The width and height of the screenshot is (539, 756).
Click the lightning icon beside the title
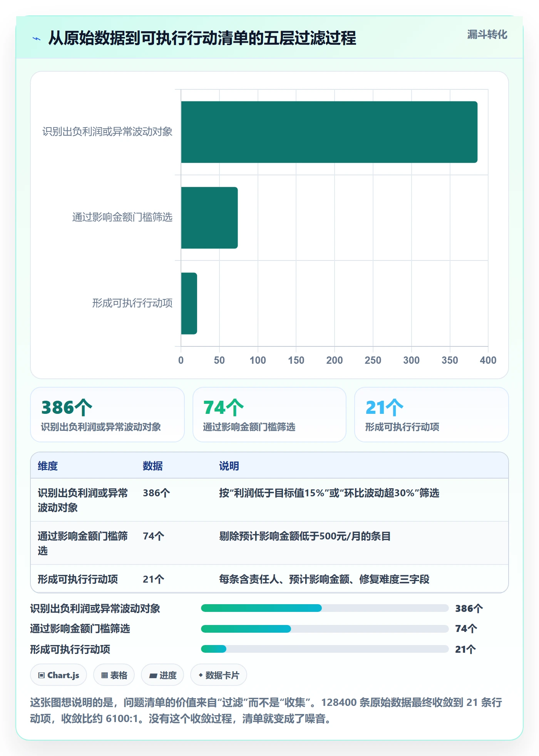pos(37,39)
